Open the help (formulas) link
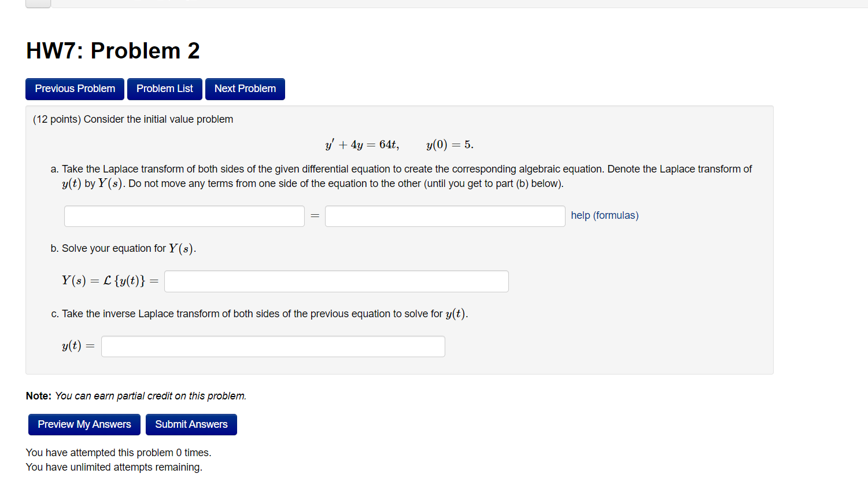The height and width of the screenshot is (477, 868). tap(604, 215)
